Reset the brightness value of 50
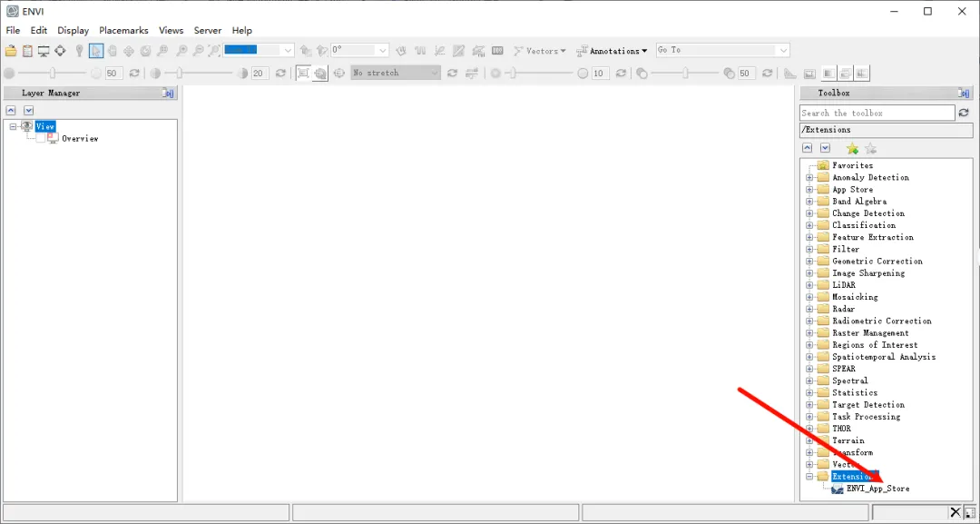The height and width of the screenshot is (524, 980). pyautogui.click(x=133, y=74)
